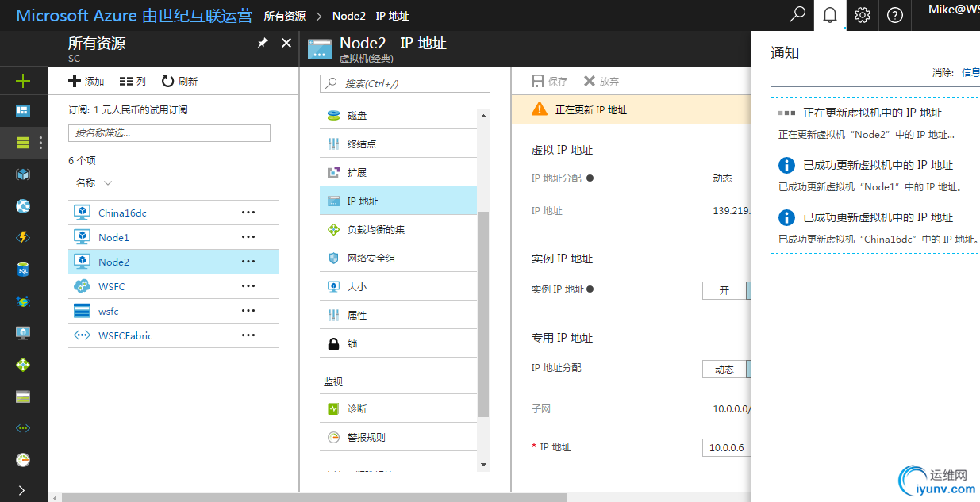Open ellipsis menu for WSFCFabric
The image size is (980, 502).
pyautogui.click(x=248, y=335)
